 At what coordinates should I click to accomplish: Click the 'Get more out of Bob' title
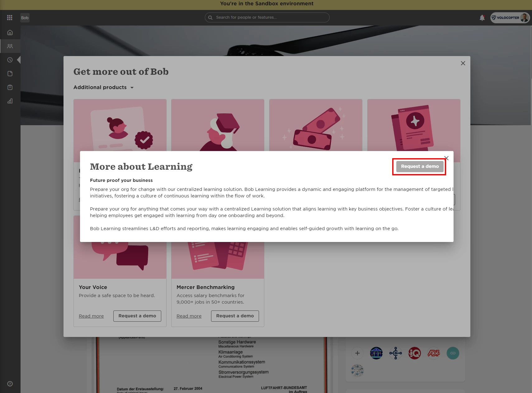pos(121,72)
